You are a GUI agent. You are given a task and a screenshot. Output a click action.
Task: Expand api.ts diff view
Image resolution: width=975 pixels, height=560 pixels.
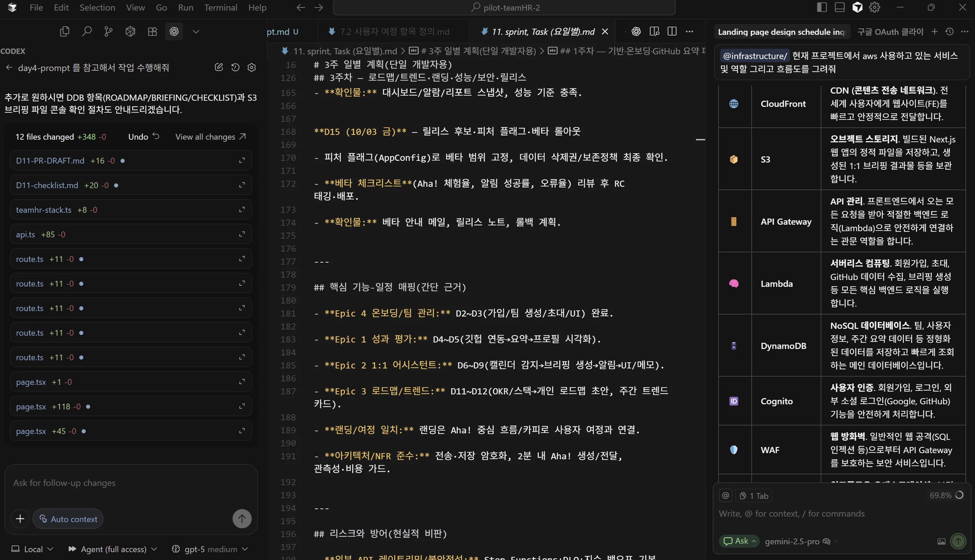[x=242, y=234]
